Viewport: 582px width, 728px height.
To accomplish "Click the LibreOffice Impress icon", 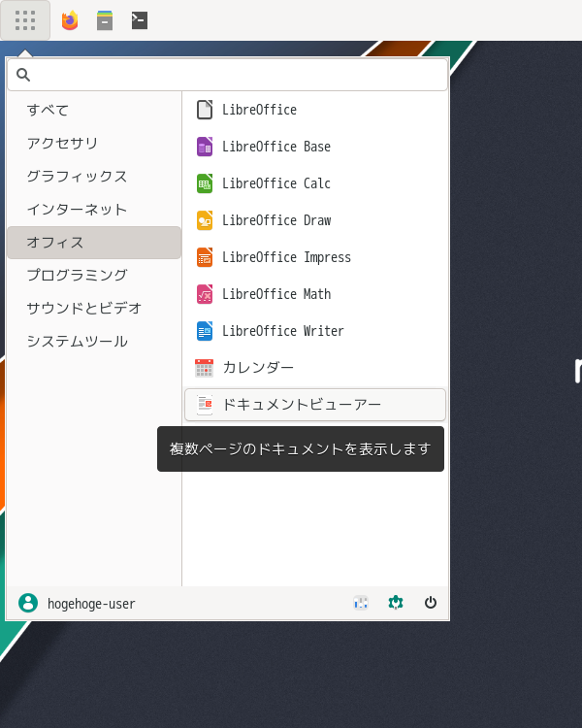I will pyautogui.click(x=205, y=257).
